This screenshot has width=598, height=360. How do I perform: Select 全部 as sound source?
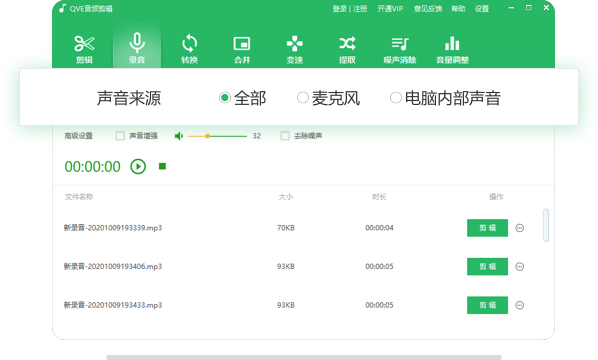pos(225,98)
